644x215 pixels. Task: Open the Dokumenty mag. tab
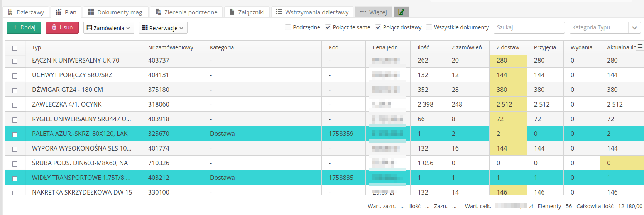(x=116, y=12)
